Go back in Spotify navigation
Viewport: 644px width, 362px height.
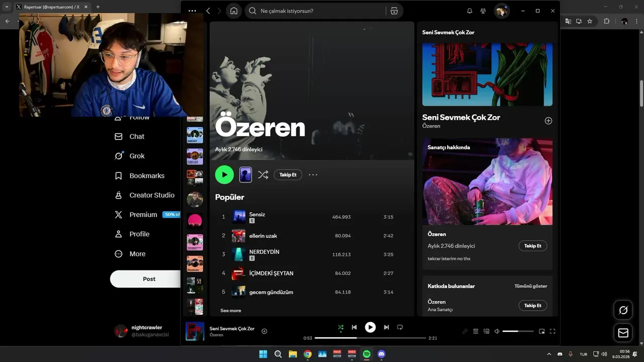[208, 11]
